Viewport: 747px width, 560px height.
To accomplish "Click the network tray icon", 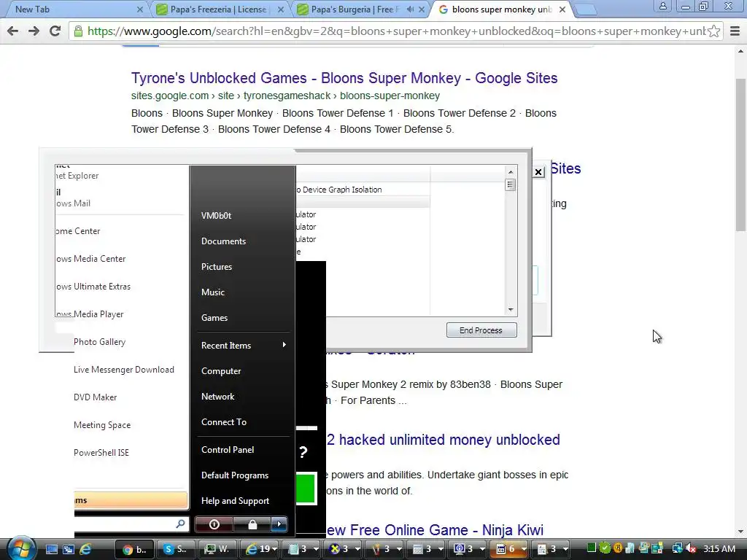I will point(677,549).
